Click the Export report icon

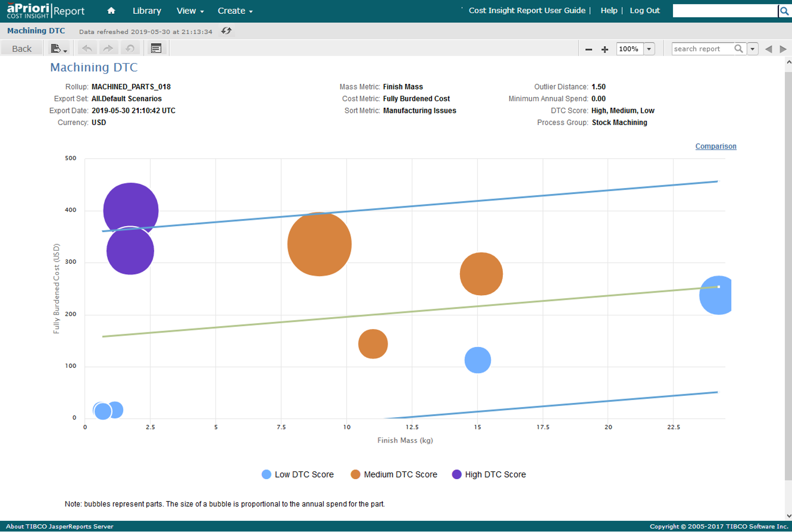coord(58,49)
